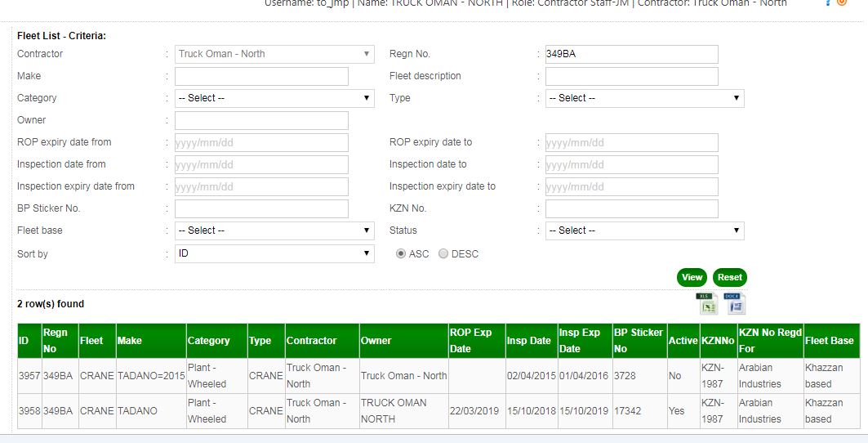
Task: Change the Sort by ID dropdown
Action: coord(274,254)
